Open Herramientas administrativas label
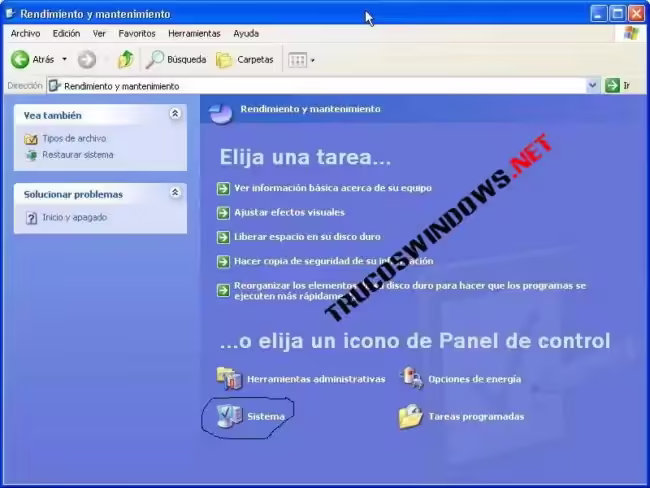Image resolution: width=650 pixels, height=488 pixels. (316, 379)
